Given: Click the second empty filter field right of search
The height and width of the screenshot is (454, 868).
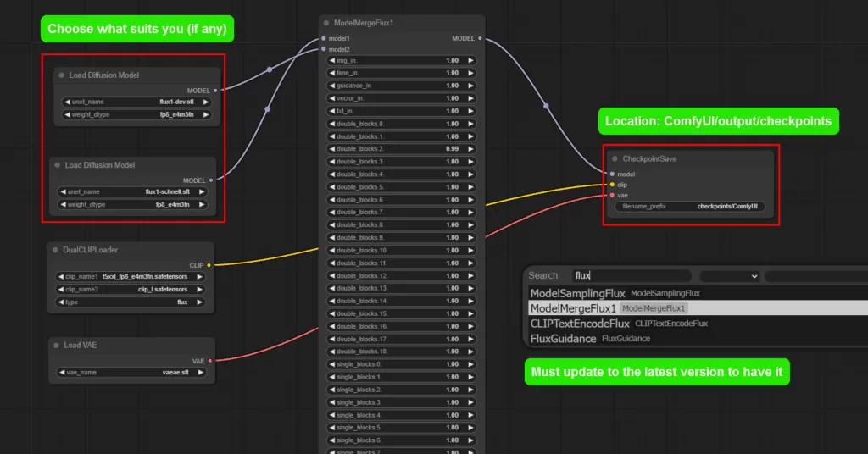Looking at the screenshot, I should (x=816, y=276).
